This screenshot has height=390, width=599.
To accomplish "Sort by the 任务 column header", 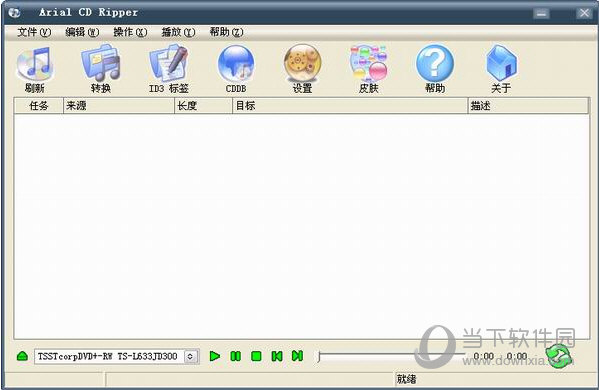I will coord(39,106).
